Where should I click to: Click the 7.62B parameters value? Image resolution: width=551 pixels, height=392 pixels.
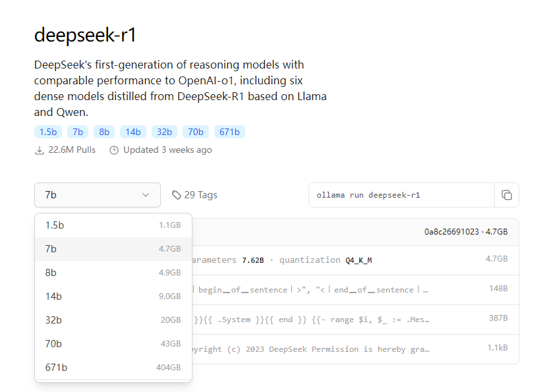(253, 260)
